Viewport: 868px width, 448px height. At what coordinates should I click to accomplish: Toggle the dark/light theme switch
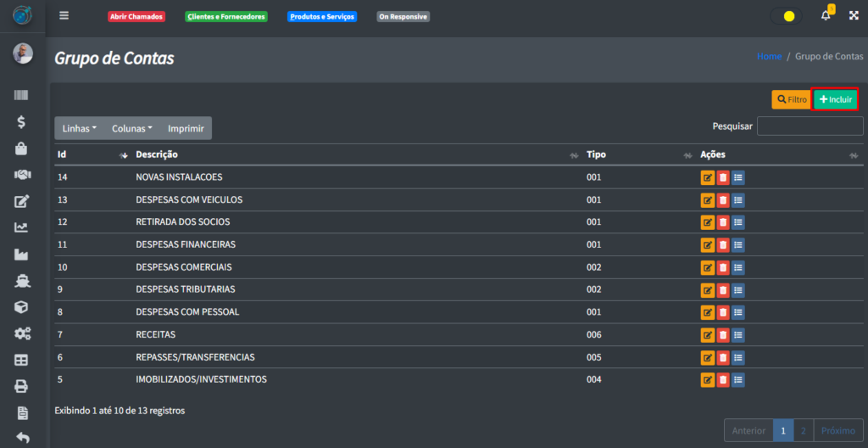tap(786, 16)
